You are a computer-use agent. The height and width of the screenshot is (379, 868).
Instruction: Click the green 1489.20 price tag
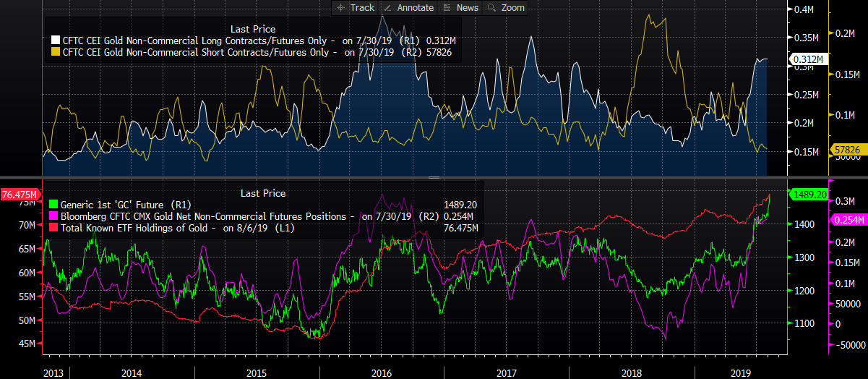(x=809, y=194)
